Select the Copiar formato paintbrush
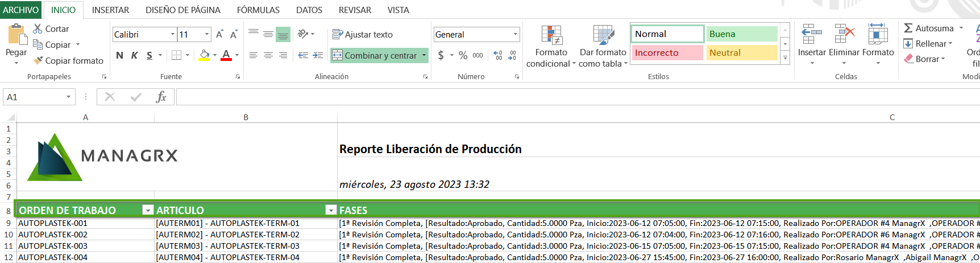 (x=38, y=60)
